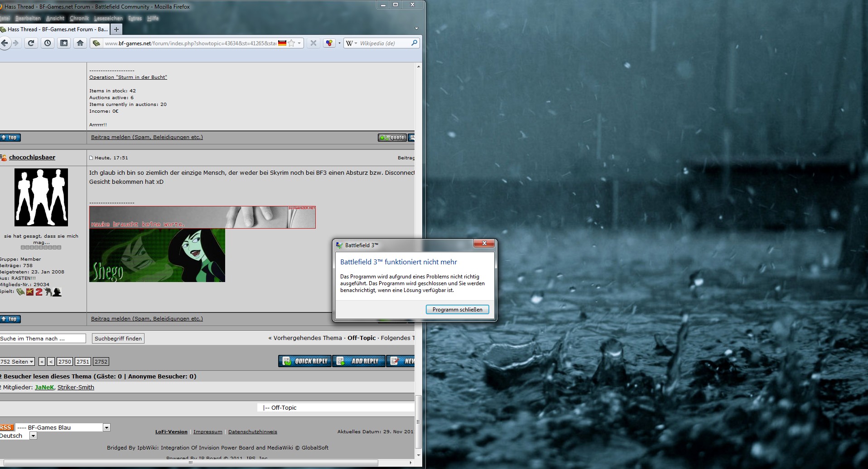Go to page 2751
Screen dimensions: 868x469
[x=83, y=362]
